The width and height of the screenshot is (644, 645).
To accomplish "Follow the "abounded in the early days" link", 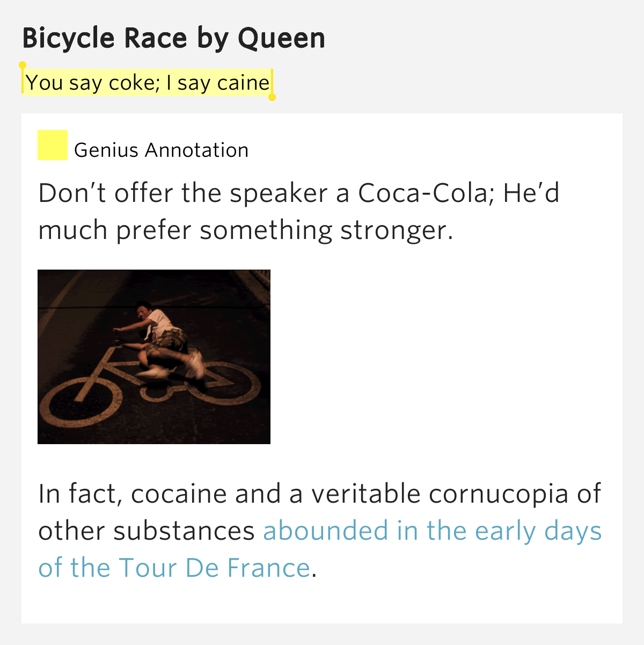I will (433, 531).
